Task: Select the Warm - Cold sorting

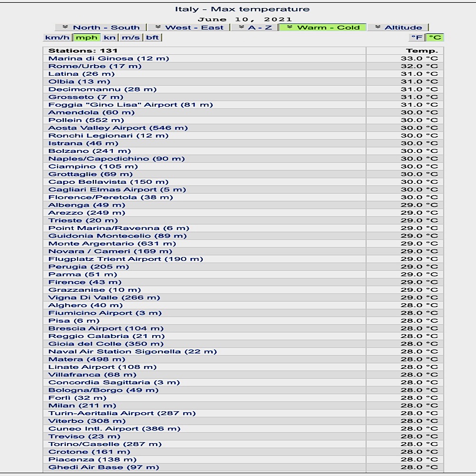Action: pyautogui.click(x=323, y=28)
